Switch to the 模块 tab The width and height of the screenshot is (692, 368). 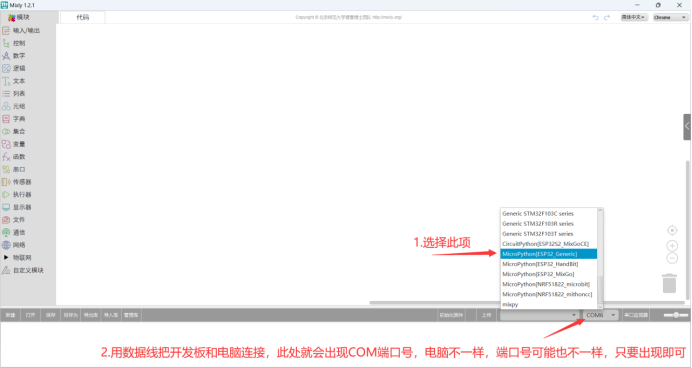19,17
